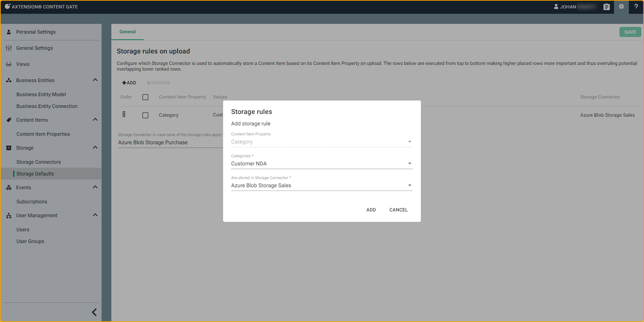Image resolution: width=644 pixels, height=322 pixels.
Task: Click the default Storage Connector field Azure Blob Storage Purchase
Action: 170,142
